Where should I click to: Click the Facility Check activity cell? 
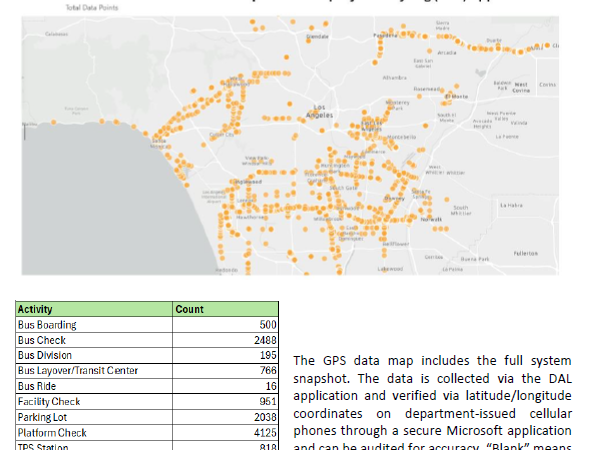(48, 401)
